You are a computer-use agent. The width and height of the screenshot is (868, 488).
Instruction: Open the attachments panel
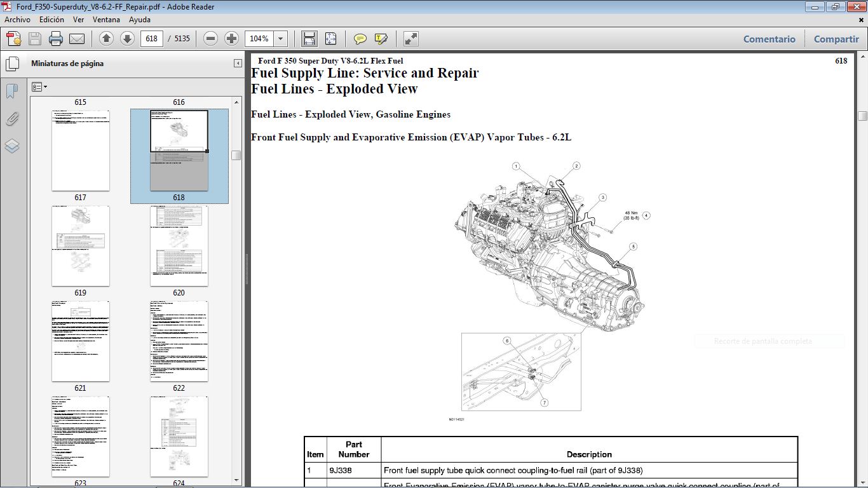point(13,119)
